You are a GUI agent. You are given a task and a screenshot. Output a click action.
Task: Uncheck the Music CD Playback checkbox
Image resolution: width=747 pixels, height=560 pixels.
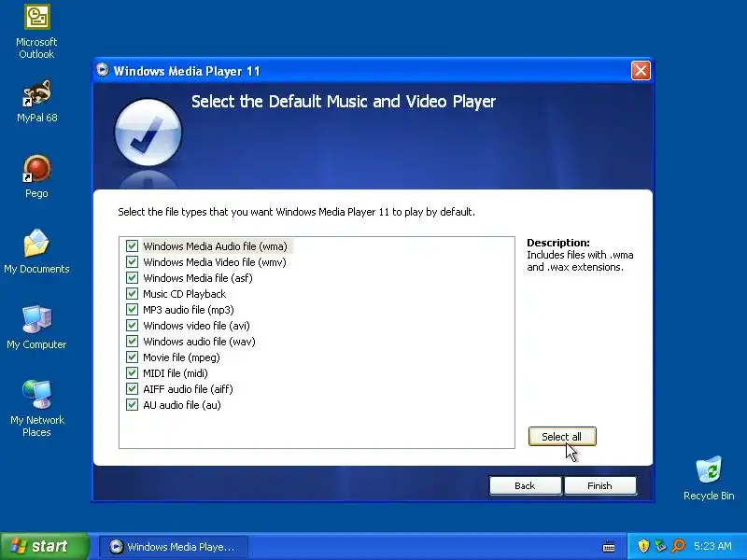point(132,294)
